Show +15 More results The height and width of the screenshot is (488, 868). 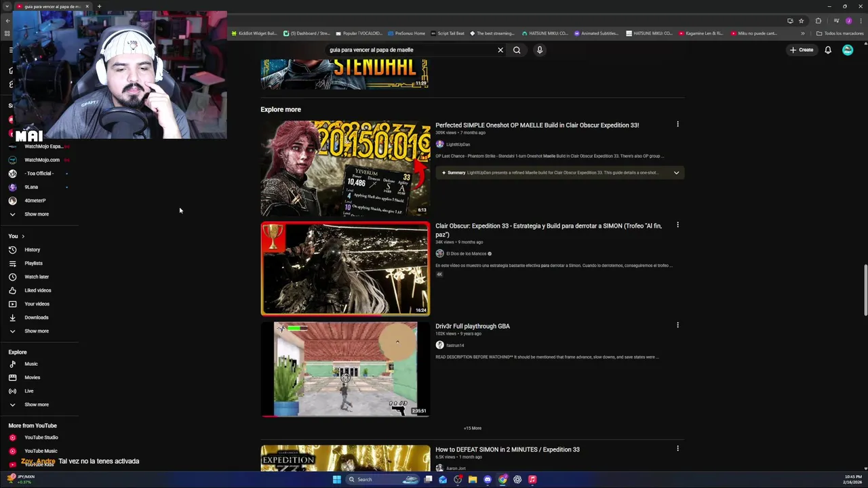473,428
